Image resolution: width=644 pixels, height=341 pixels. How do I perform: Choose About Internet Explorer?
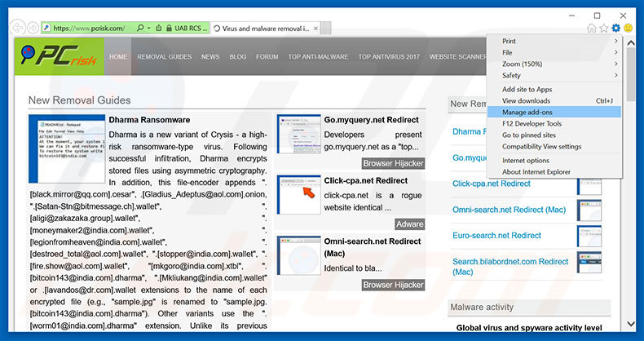[554, 172]
